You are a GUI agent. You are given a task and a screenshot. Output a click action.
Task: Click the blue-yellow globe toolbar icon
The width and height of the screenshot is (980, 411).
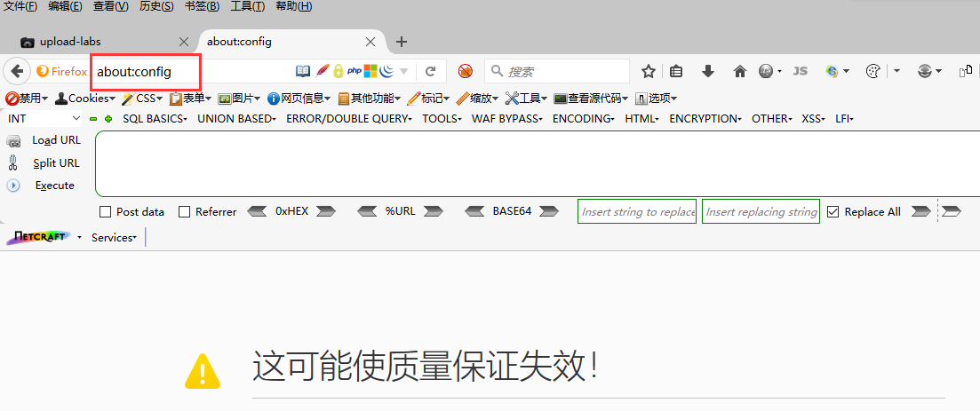click(832, 71)
